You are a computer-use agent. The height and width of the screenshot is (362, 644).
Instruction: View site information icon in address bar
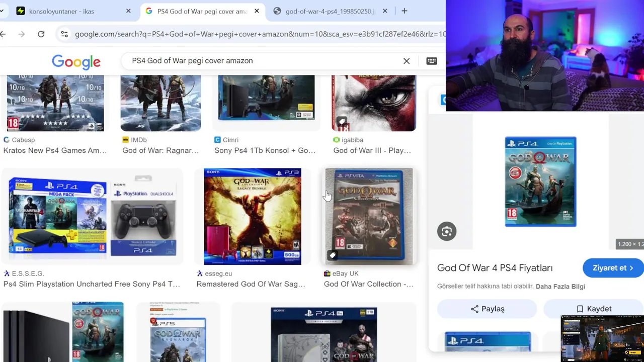[64, 34]
